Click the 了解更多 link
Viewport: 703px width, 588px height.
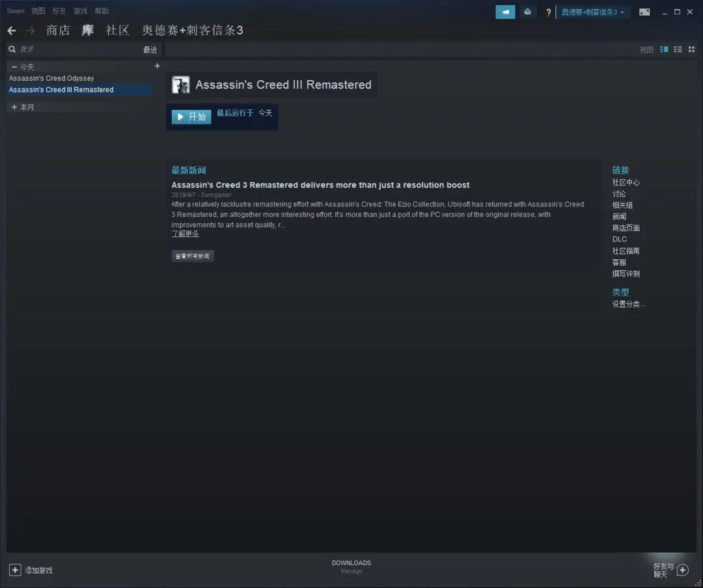tap(185, 234)
